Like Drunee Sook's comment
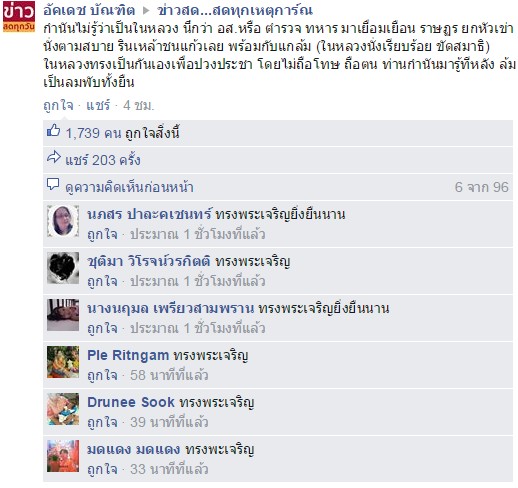 tap(102, 422)
